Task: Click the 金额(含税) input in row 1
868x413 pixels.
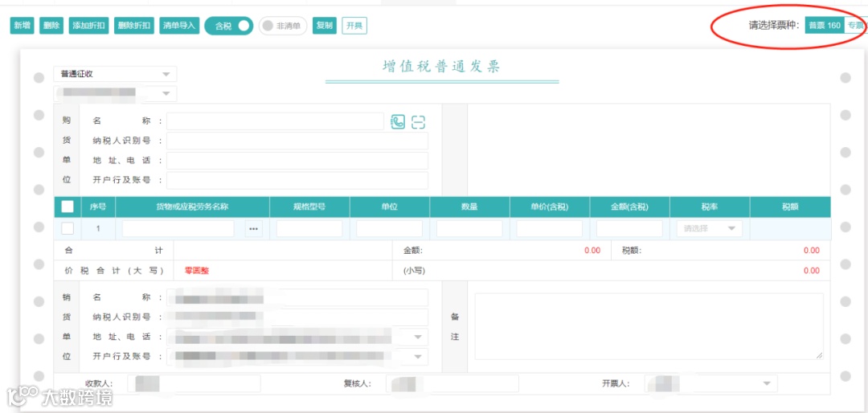Action: [x=629, y=229]
